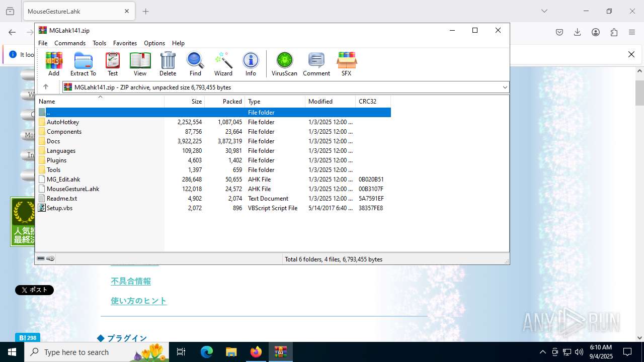
Task: Open the File menu
Action: [43, 43]
